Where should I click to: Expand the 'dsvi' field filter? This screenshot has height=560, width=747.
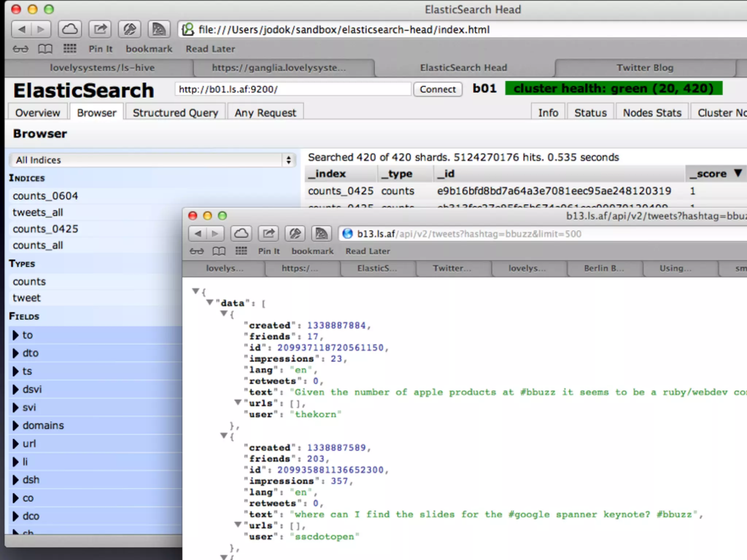point(16,389)
